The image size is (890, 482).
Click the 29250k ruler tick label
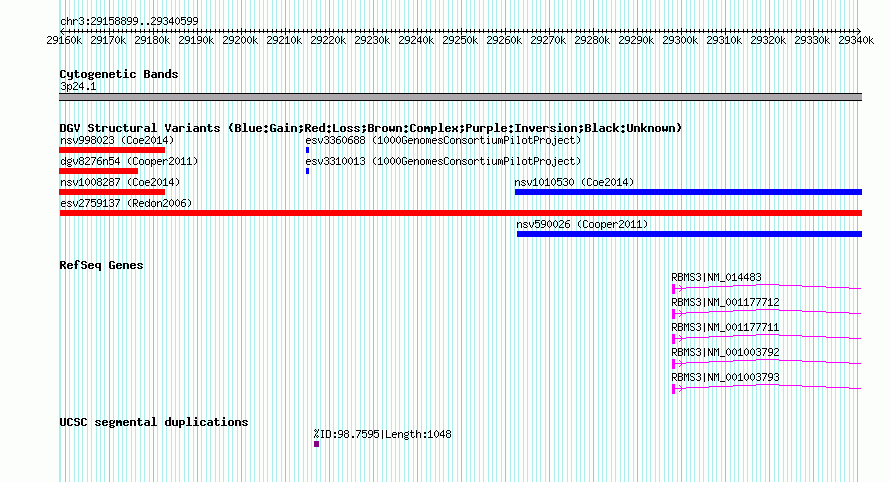460,40
